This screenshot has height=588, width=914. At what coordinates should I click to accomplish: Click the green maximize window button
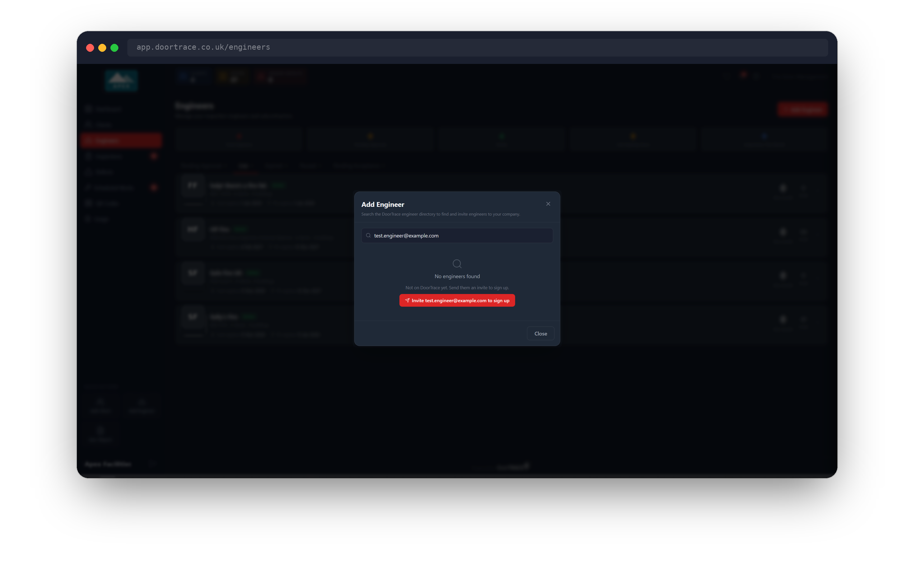pos(115,48)
